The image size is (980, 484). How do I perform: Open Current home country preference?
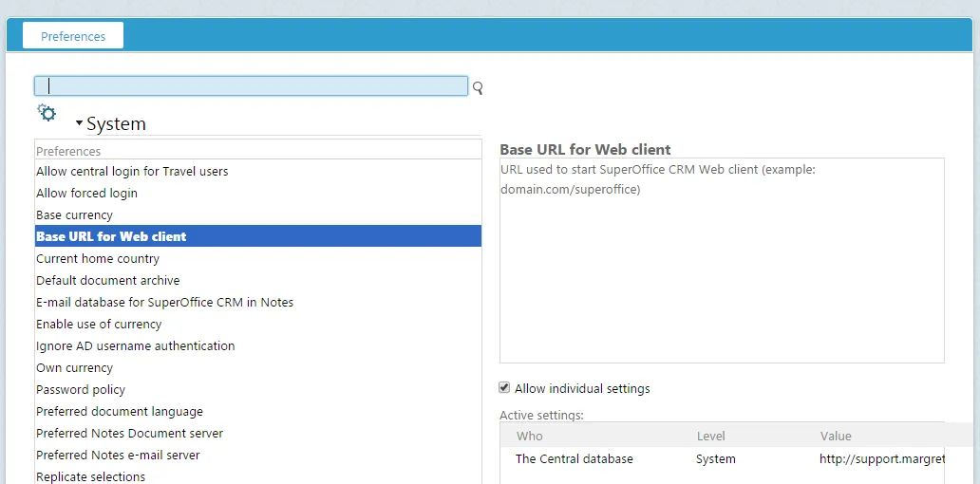[98, 259]
